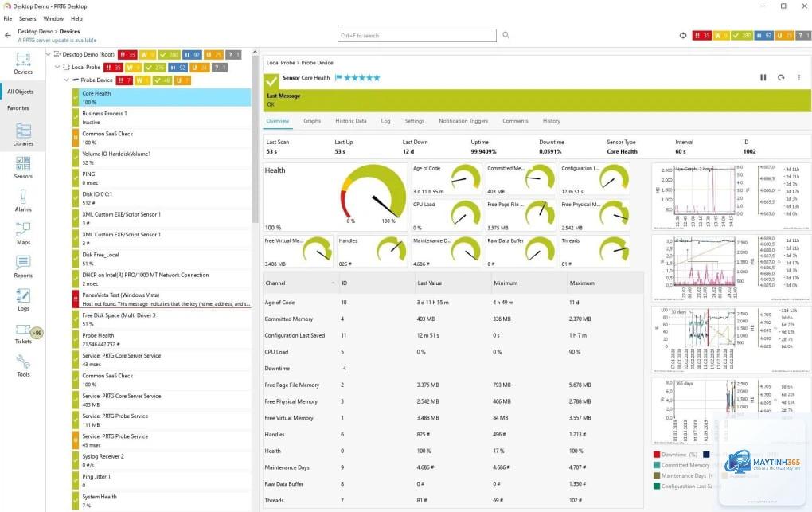Screen dimensions: 812x512
Task: Select the Probe Health sensor
Action: click(x=162, y=339)
